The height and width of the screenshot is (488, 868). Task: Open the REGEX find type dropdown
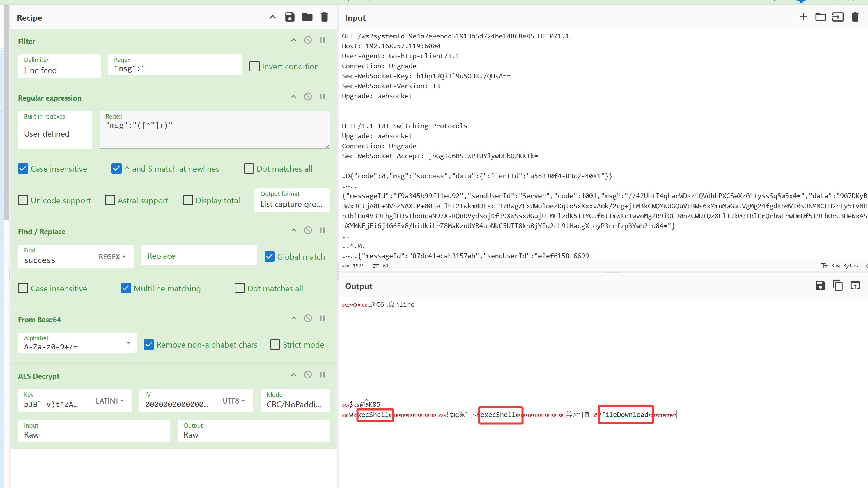(112, 257)
